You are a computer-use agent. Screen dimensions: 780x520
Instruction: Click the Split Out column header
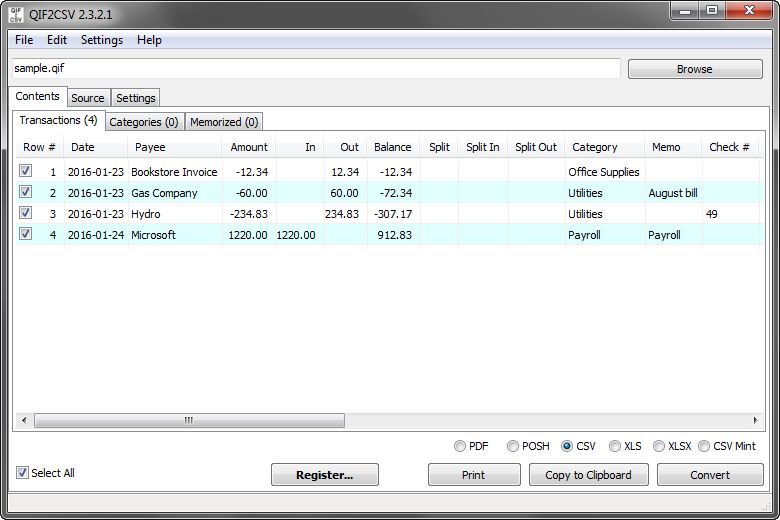point(536,147)
